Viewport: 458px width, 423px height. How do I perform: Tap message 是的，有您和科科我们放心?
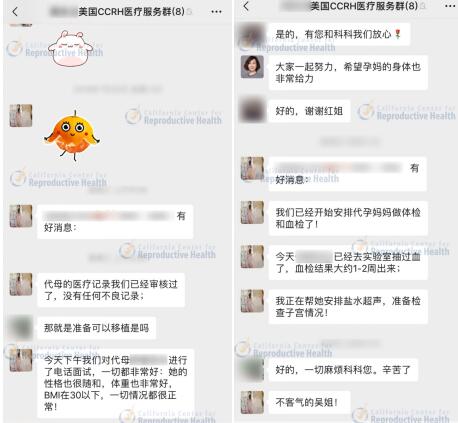click(x=339, y=34)
